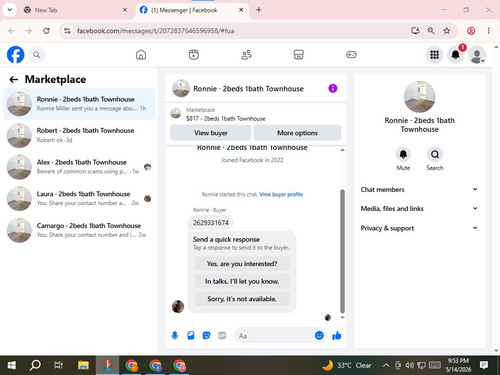Click the chat vertical scrollbar thumb

(x=342, y=251)
